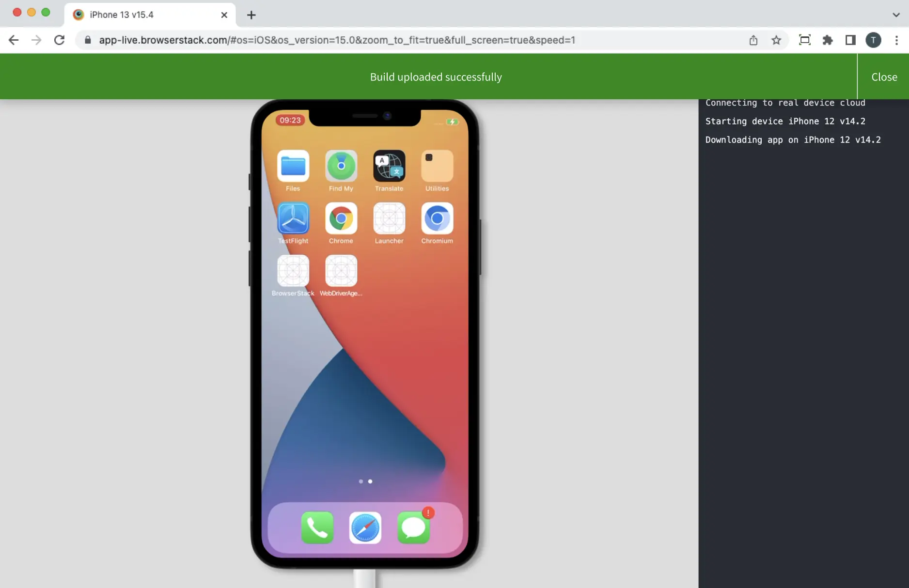The width and height of the screenshot is (909, 588).
Task: Toggle the browser side panel
Action: pos(850,40)
